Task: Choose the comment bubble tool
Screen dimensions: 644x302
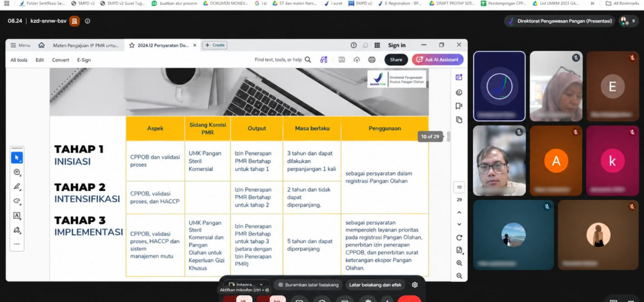Action: 17,172
